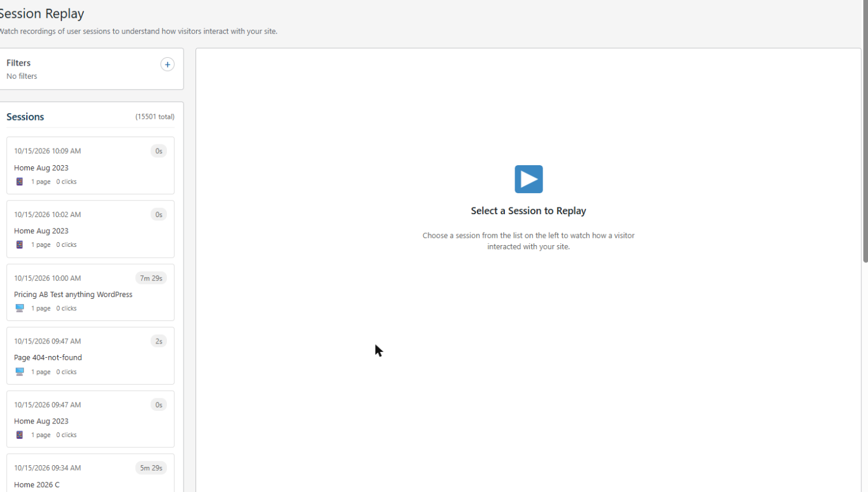Click the 2s duration badge on the 404 session
This screenshot has height=492, width=868.
pos(159,341)
